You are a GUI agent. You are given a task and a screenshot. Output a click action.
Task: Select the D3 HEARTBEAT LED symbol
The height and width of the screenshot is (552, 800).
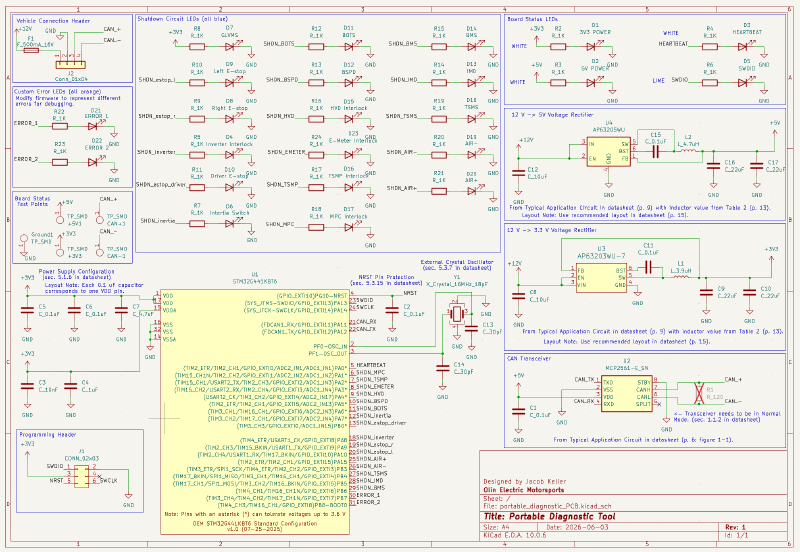[x=743, y=46]
